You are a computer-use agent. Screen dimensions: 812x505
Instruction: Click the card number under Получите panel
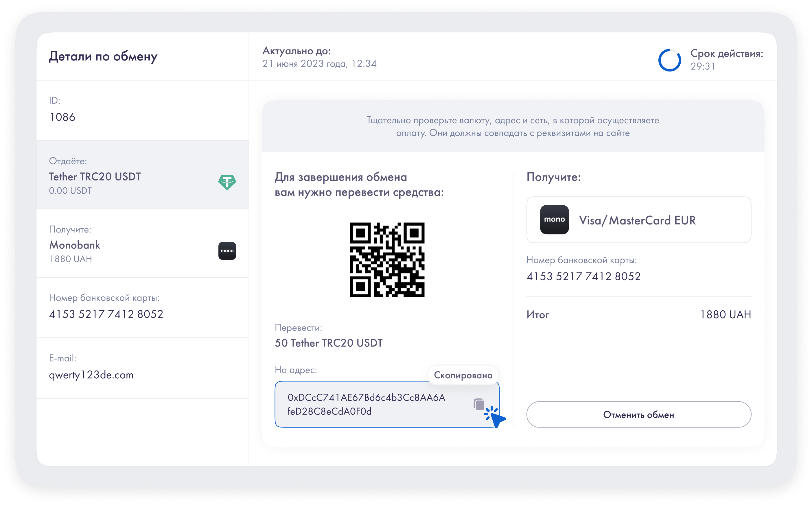(x=583, y=276)
